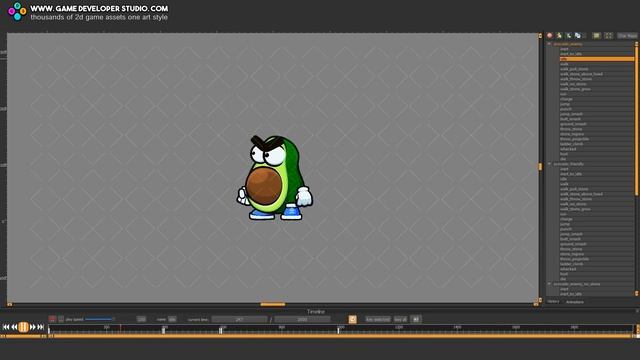
Task: Select walk_stone_above_head under avocado_friendly
Action: tap(597, 194)
